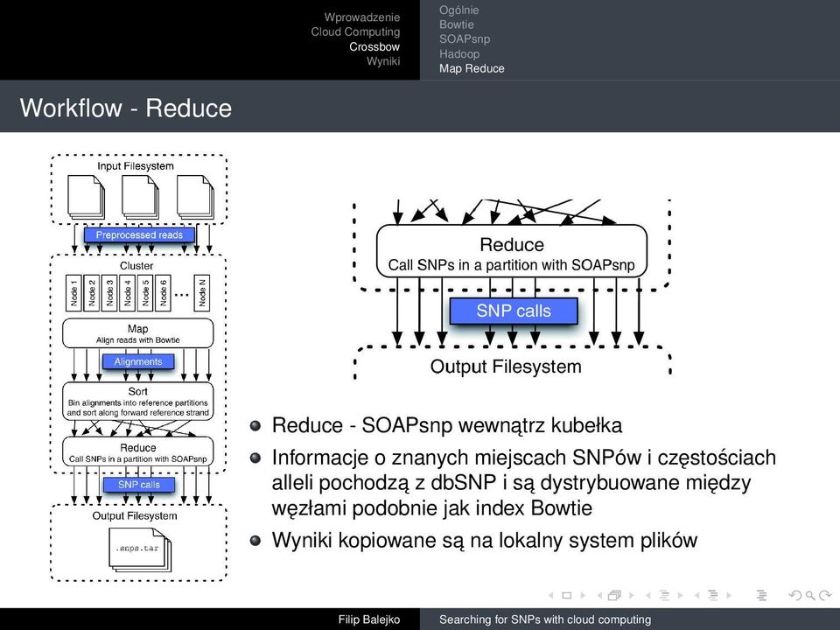Viewport: 840px width, 630px height.
Task: Click the Preprocessed reads blue box
Action: 139,234
